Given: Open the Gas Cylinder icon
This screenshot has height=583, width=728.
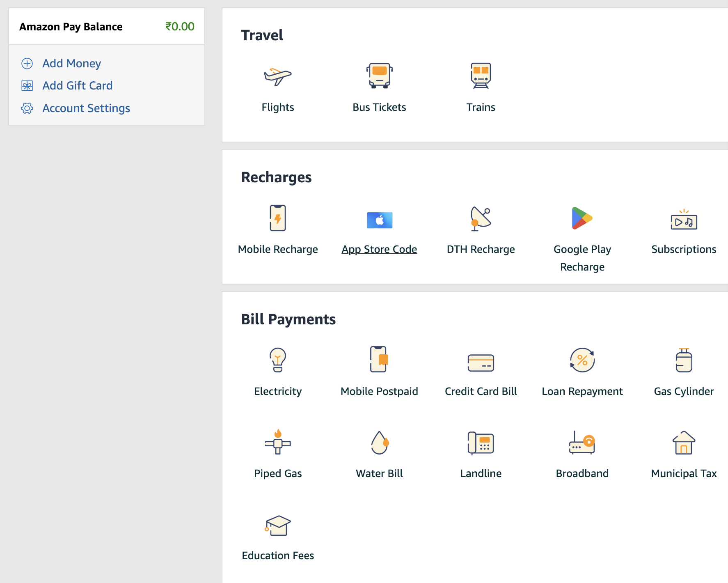Looking at the screenshot, I should click(684, 360).
